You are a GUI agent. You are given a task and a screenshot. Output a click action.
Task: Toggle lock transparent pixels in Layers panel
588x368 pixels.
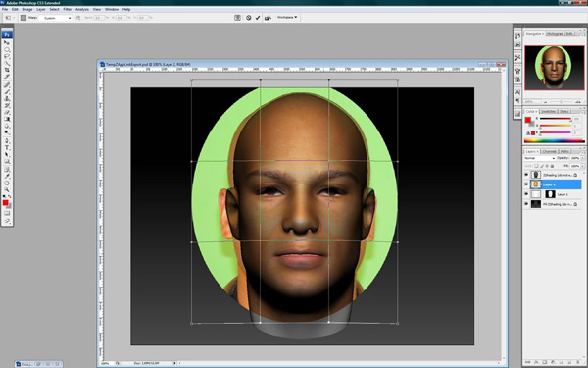(x=536, y=166)
